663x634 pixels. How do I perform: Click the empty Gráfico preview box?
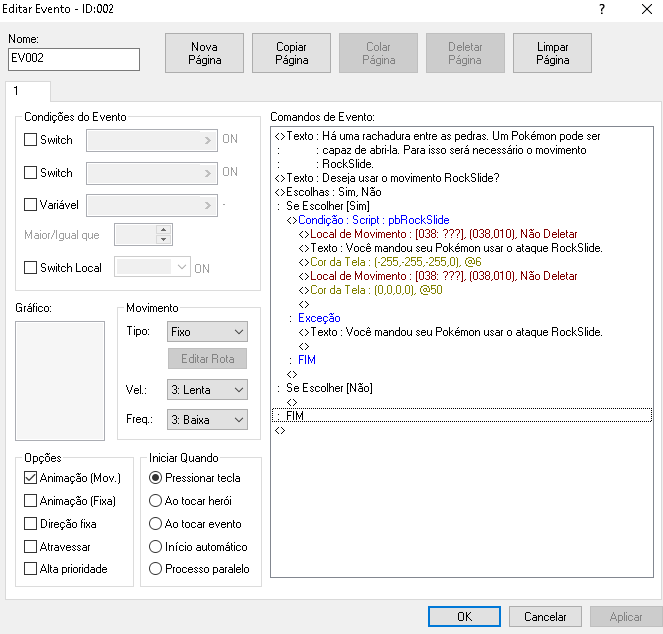coord(60,381)
